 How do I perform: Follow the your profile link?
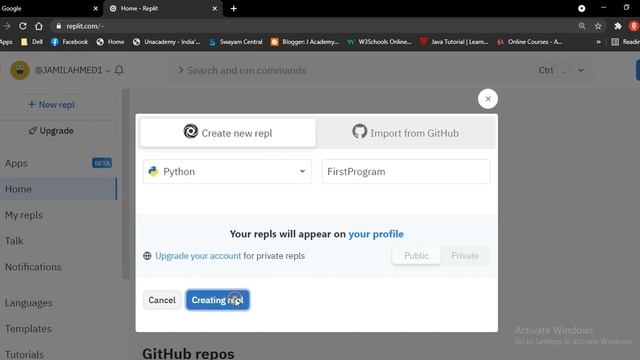click(376, 234)
